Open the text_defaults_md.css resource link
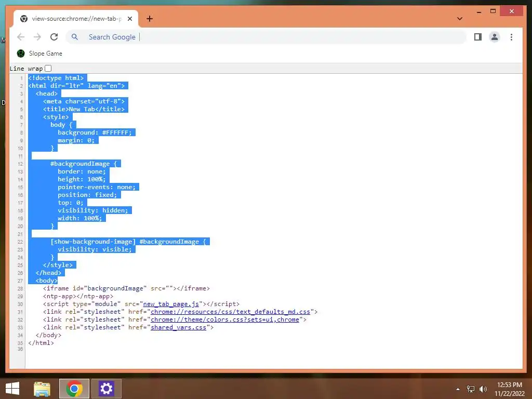 [x=230, y=312]
